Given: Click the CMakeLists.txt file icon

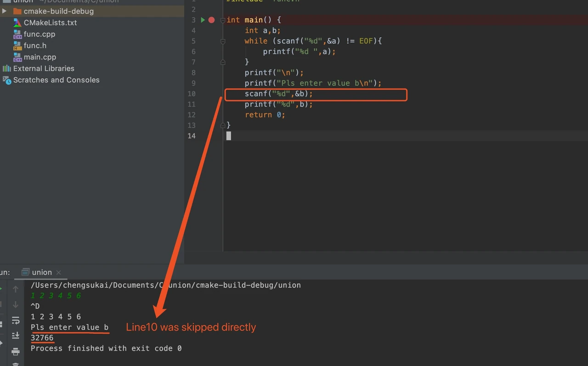Looking at the screenshot, I should (17, 23).
